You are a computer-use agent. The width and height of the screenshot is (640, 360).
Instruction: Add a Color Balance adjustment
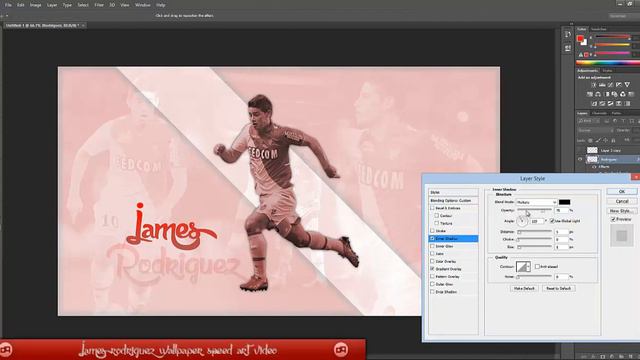pyautogui.click(x=598, y=94)
